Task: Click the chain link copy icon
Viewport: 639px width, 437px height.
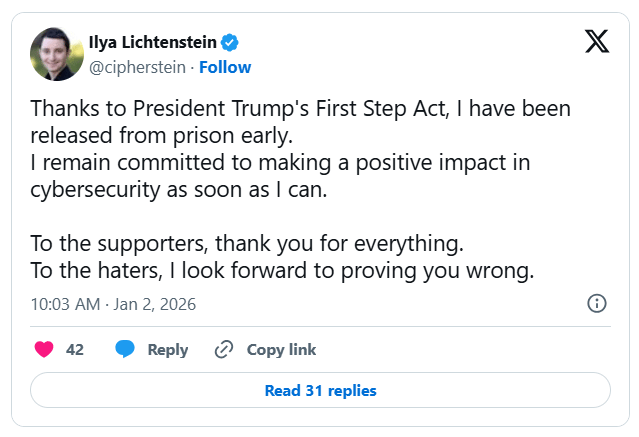Action: coord(224,349)
